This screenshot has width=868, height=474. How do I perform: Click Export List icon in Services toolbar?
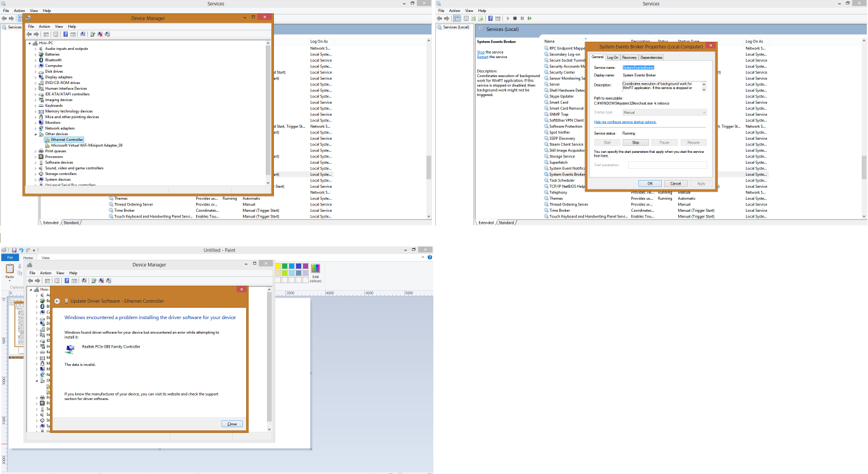click(481, 18)
